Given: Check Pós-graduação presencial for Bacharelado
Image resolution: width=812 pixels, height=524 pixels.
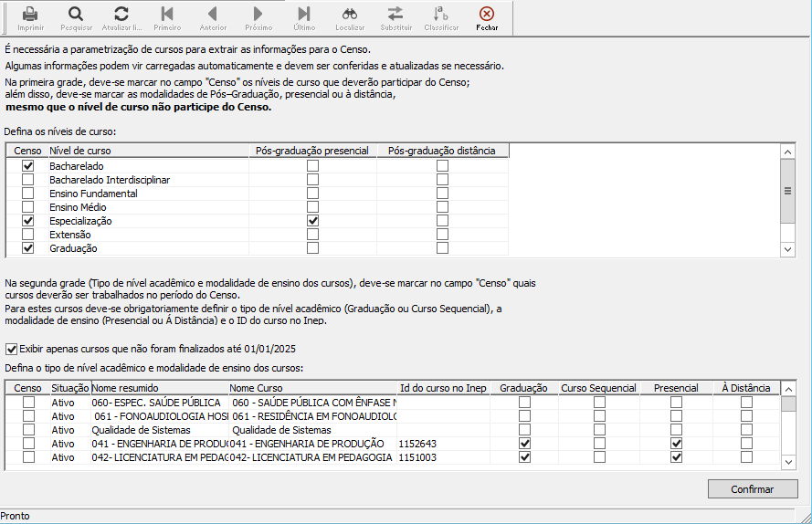Looking at the screenshot, I should (312, 166).
